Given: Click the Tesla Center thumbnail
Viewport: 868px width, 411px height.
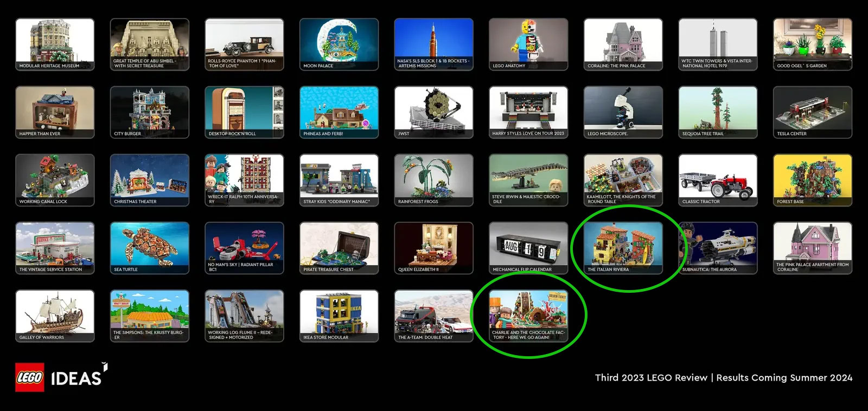Looking at the screenshot, I should (812, 112).
